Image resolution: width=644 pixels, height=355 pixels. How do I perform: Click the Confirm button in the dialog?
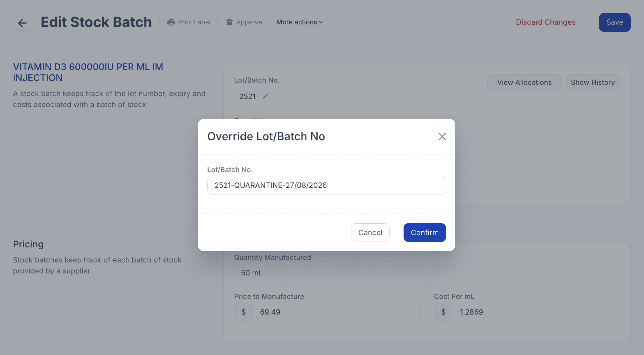coord(425,233)
